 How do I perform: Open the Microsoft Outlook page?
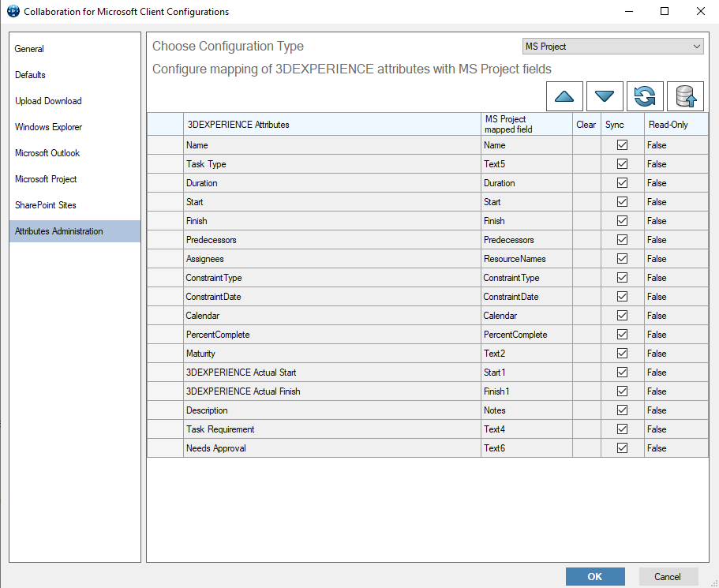coord(75,153)
